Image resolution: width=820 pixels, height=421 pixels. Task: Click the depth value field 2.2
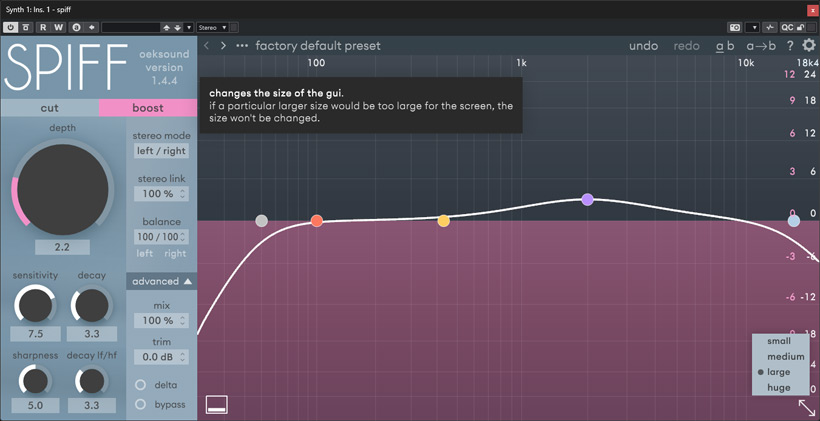click(x=62, y=247)
